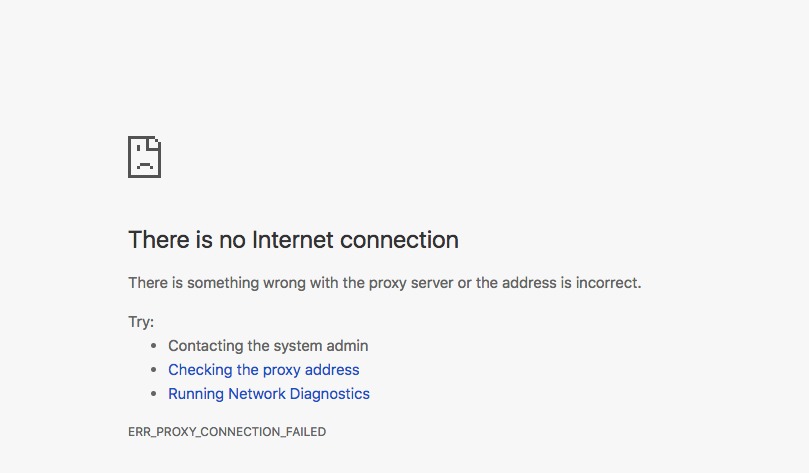Click the folded corner of the page icon
This screenshot has width=809, height=473.
(155, 143)
